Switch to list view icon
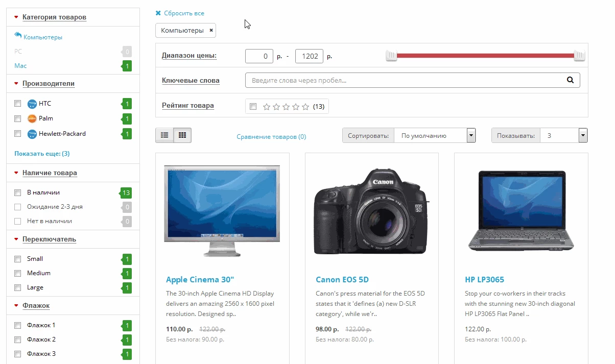This screenshot has height=364, width=615. pos(164,135)
